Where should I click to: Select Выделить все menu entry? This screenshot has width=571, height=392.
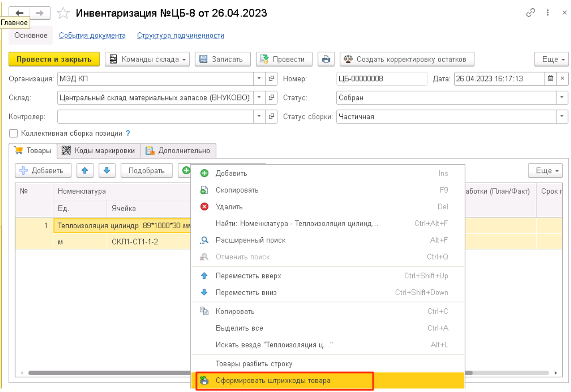pyautogui.click(x=328, y=328)
